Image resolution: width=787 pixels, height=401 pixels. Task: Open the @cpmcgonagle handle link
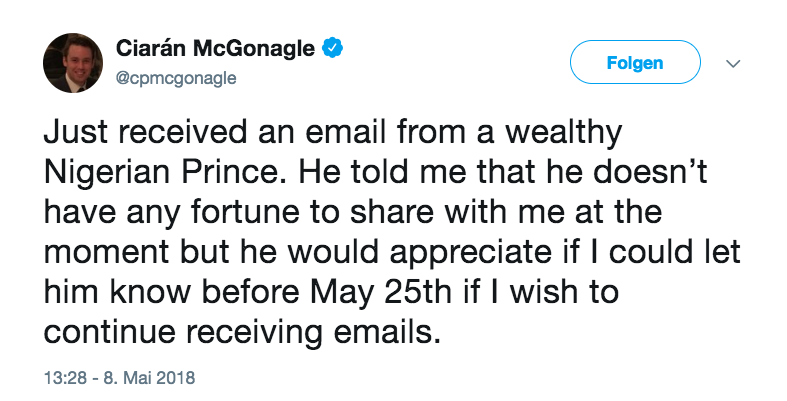176,79
